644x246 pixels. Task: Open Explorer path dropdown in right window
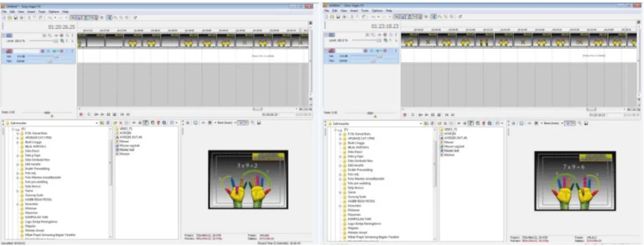[422, 123]
